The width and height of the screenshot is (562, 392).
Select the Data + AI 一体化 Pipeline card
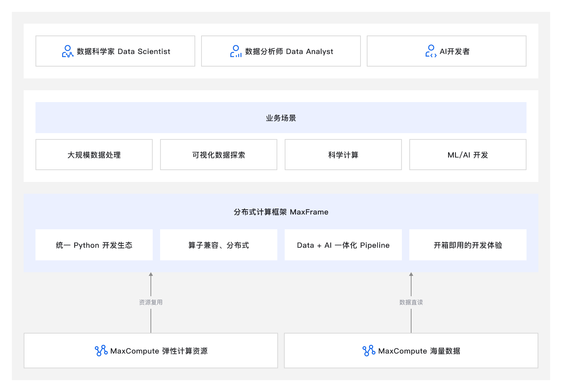pyautogui.click(x=343, y=245)
